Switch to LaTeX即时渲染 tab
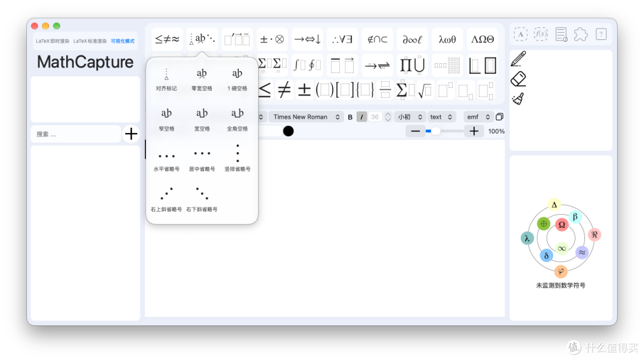644x361 pixels. tap(52, 41)
